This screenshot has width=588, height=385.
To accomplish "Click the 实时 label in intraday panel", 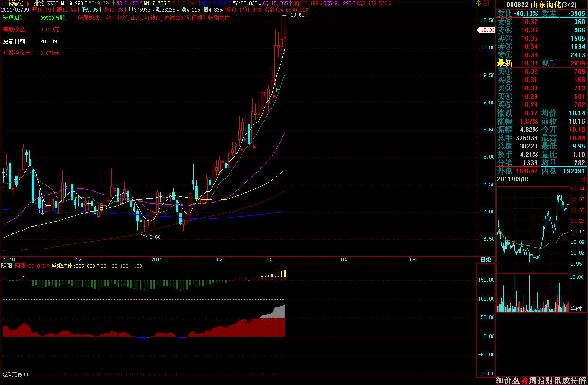I will (x=576, y=308).
